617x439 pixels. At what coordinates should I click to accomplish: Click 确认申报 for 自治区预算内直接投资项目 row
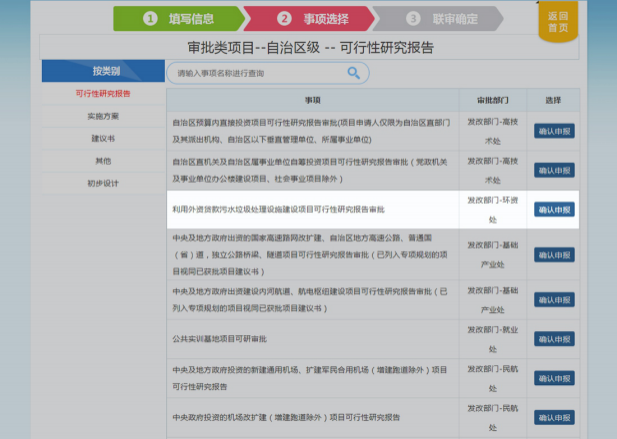pos(554,130)
